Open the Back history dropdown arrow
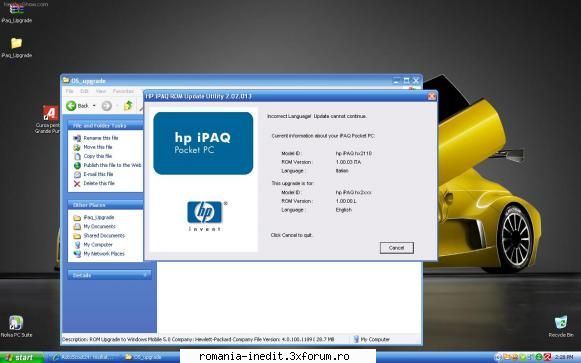The width and height of the screenshot is (581, 363). point(94,106)
